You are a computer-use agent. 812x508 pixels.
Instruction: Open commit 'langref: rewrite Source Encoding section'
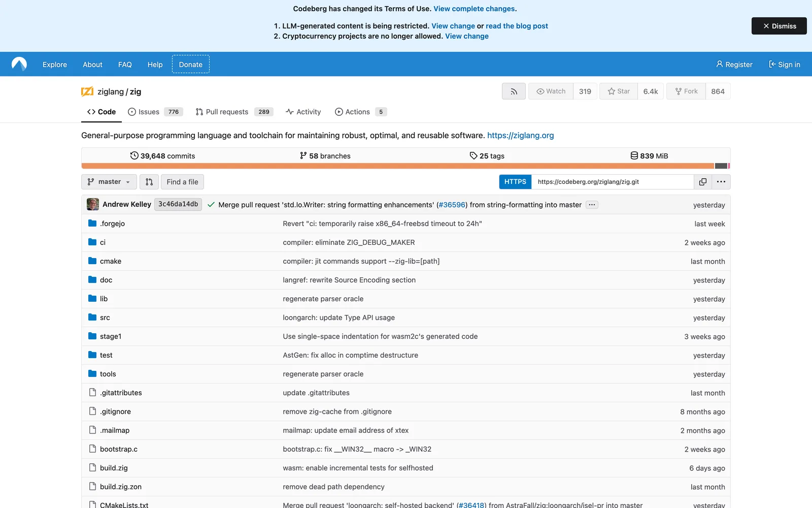(349, 280)
